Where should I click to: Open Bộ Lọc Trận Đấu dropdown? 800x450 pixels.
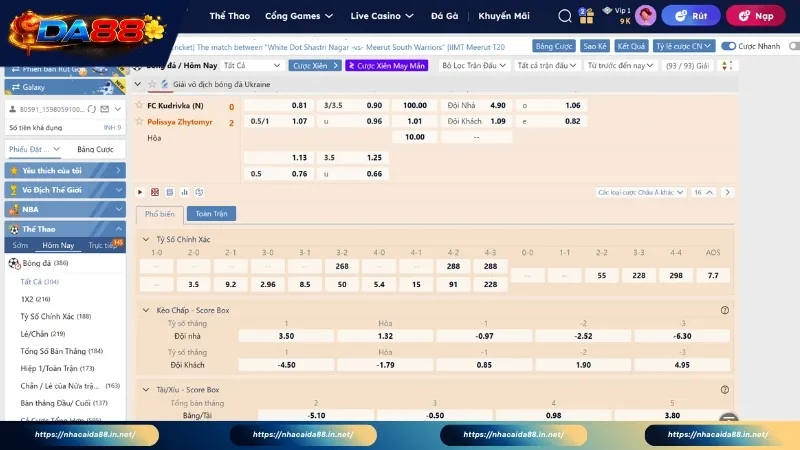click(x=473, y=66)
